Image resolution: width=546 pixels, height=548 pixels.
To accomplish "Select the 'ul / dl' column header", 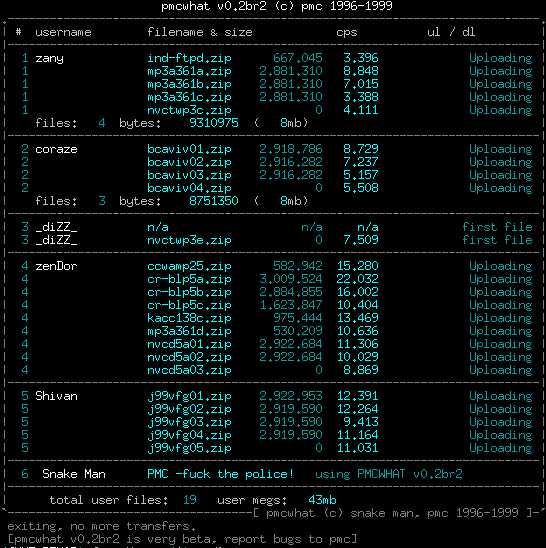I will coord(451,32).
